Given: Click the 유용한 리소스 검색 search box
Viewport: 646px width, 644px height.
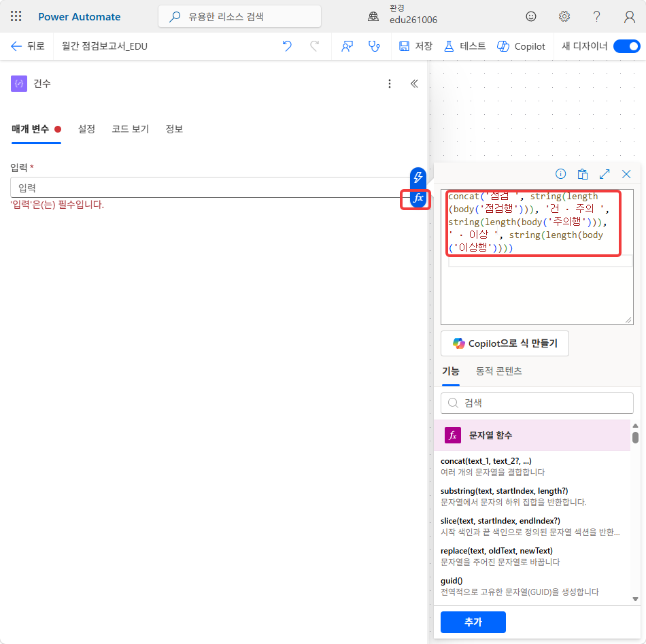Looking at the screenshot, I should pyautogui.click(x=240, y=16).
